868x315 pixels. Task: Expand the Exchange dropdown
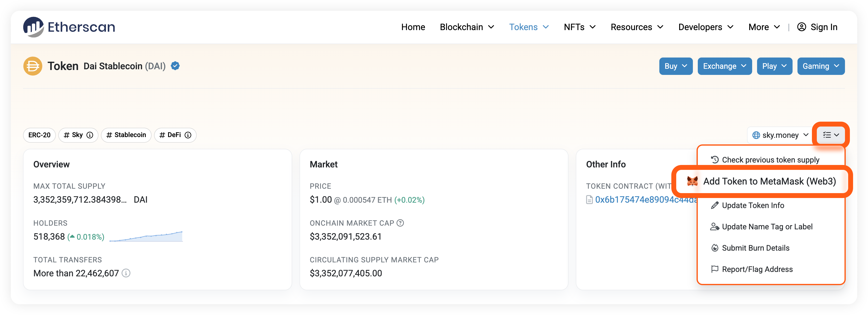[x=724, y=66]
